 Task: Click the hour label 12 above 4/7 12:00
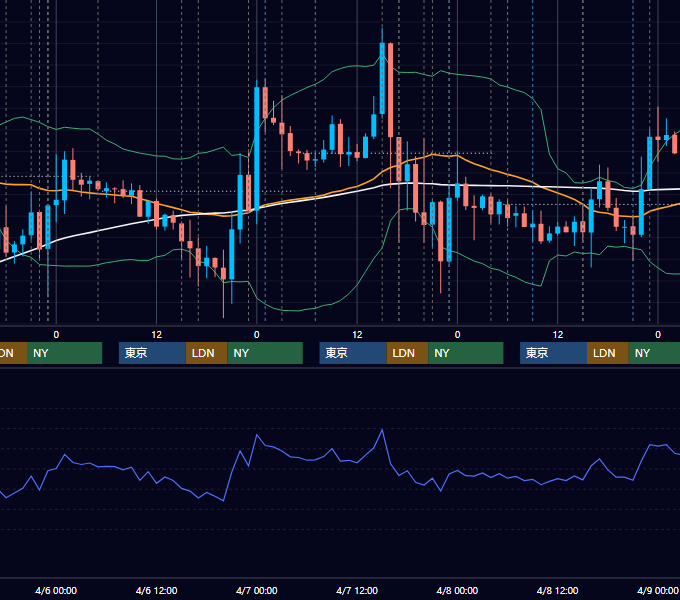point(357,334)
